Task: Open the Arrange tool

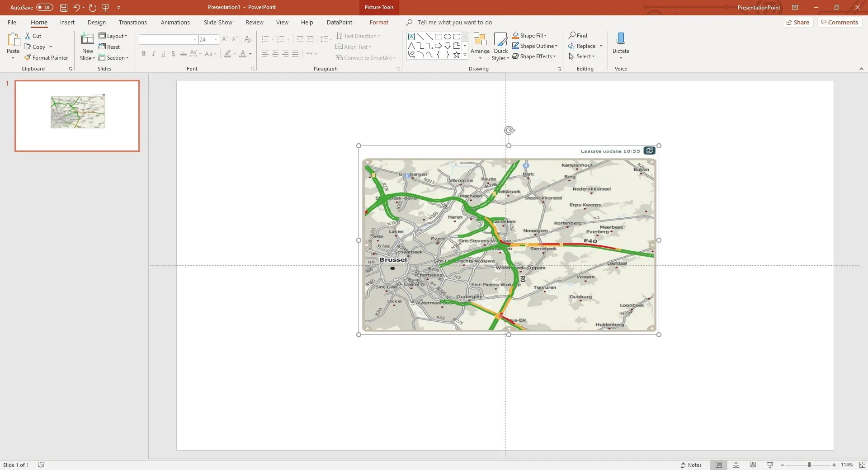Action: pyautogui.click(x=480, y=46)
